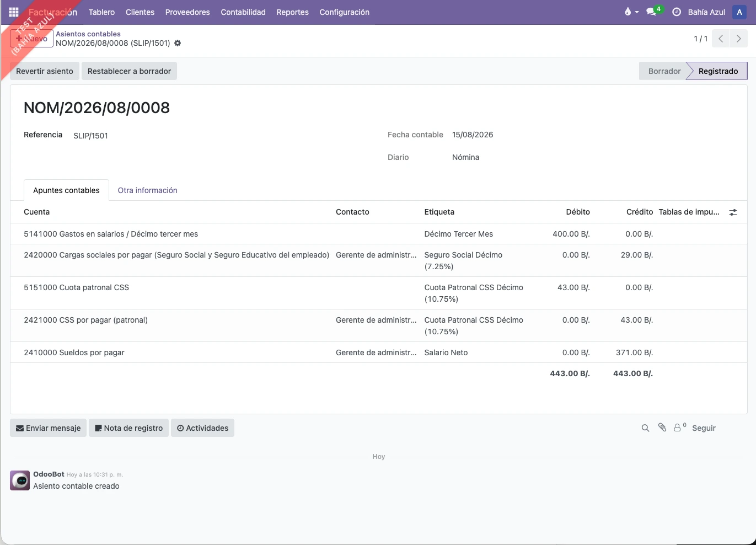The width and height of the screenshot is (756, 545).
Task: Click the chatter search magnifier icon
Action: [645, 428]
